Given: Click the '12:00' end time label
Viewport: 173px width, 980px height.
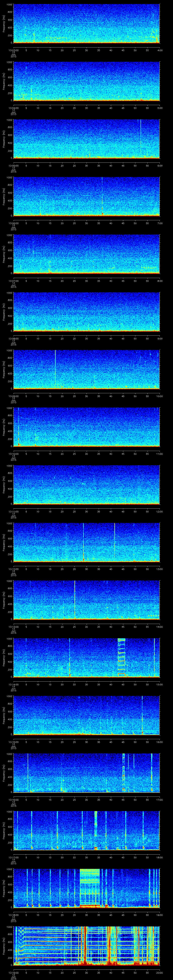Looking at the screenshot, I should point(160,512).
